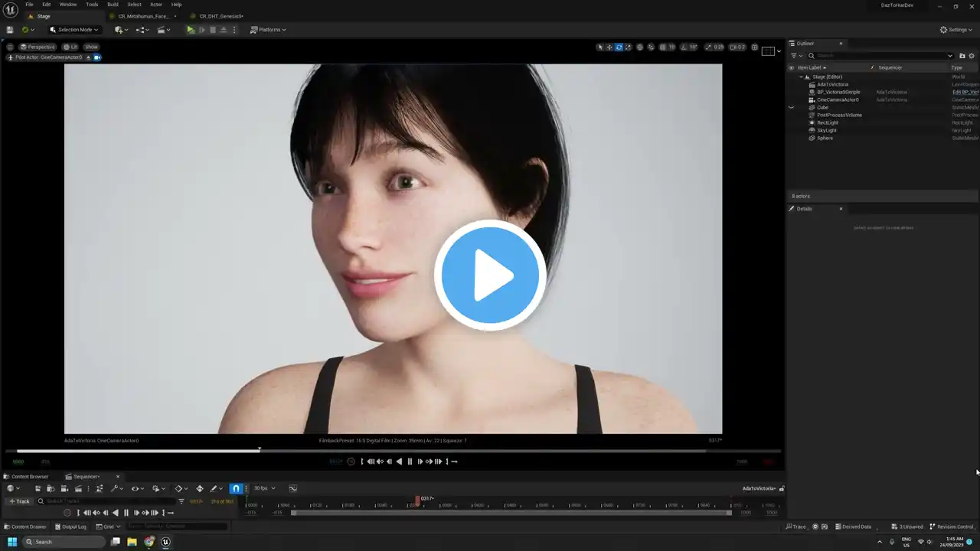Viewport: 980px width, 551px height.
Task: Start Play in Editor with the green play icon
Action: (x=191, y=30)
